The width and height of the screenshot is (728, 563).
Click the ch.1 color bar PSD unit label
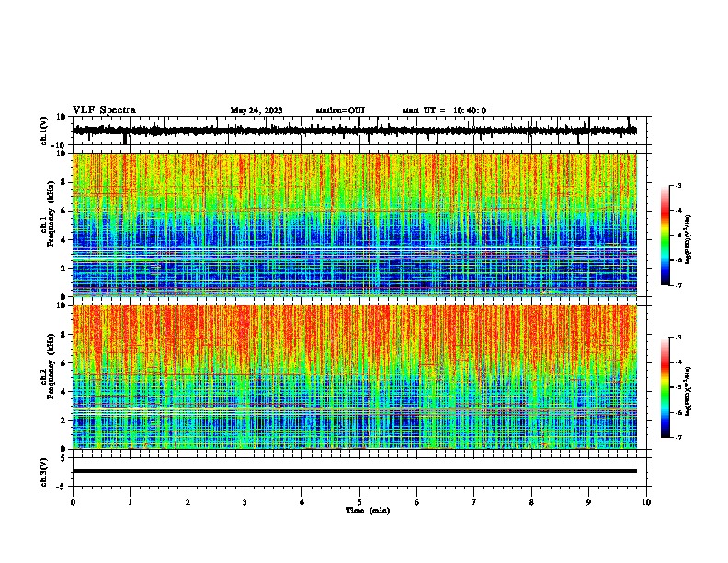point(688,239)
